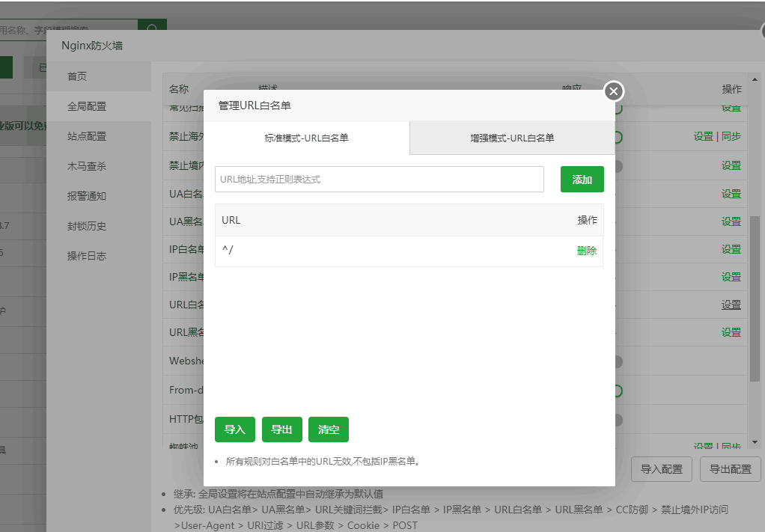Toggle the switch in Webshell row

(618, 362)
